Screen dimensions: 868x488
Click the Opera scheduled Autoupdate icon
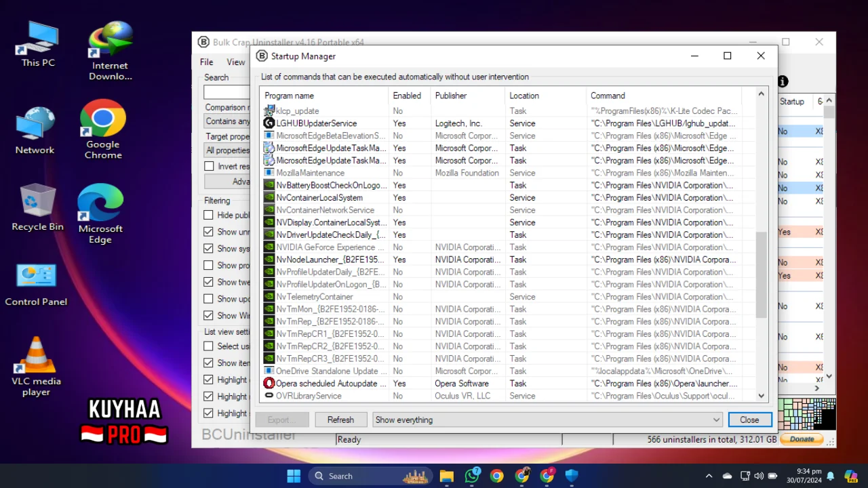click(269, 384)
